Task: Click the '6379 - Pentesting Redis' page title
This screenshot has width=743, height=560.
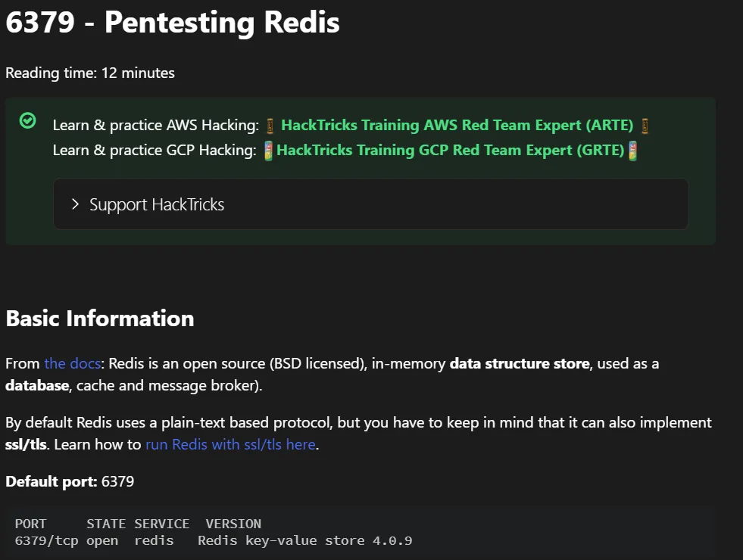Action: (173, 23)
